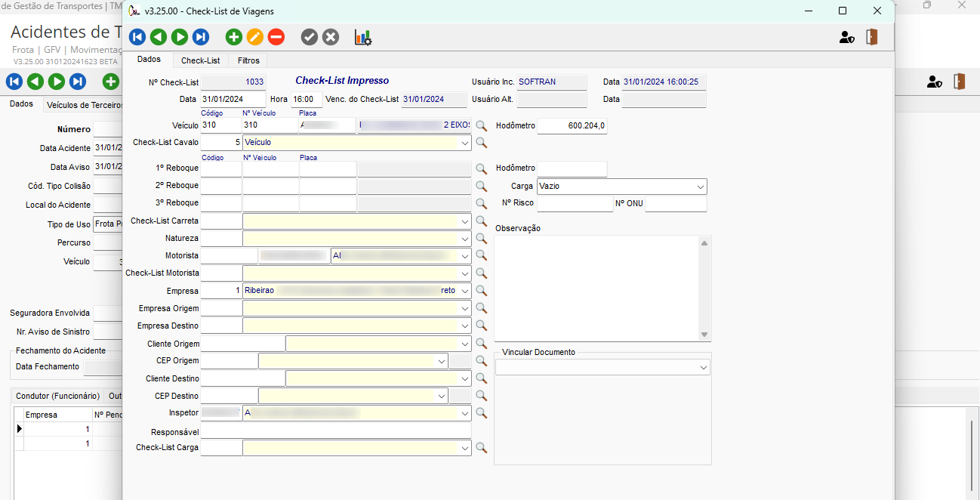Open the Natureza dropdown list
Screen dimensions: 980x500
click(464, 239)
